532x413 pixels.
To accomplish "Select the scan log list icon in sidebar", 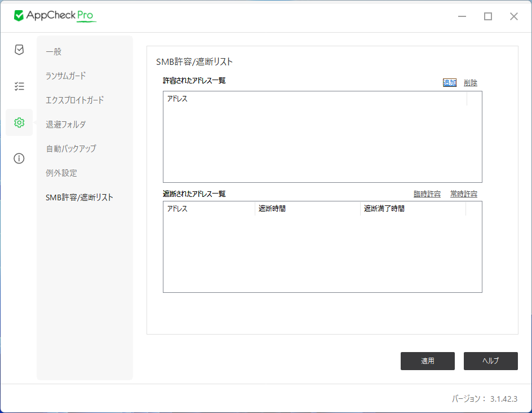I will coord(19,86).
